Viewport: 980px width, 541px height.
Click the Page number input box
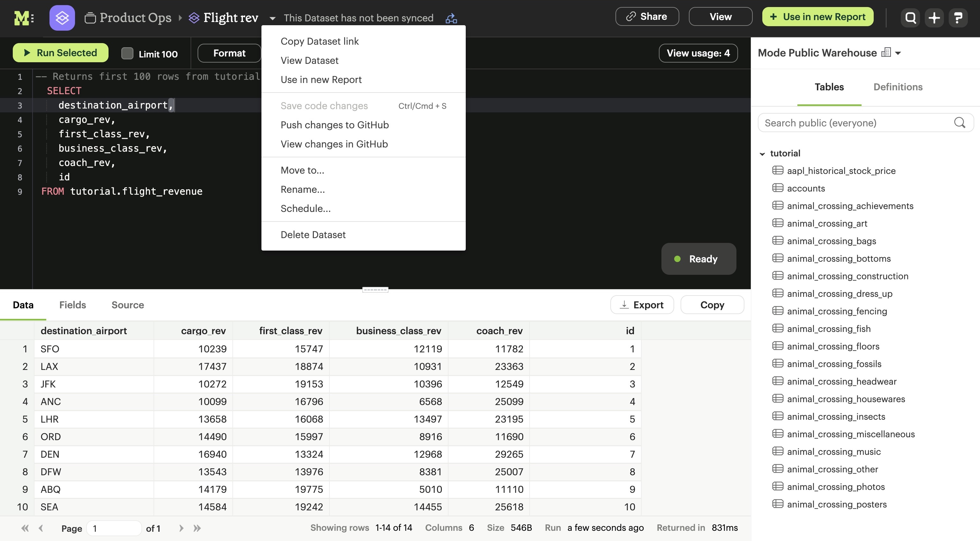[x=114, y=528]
